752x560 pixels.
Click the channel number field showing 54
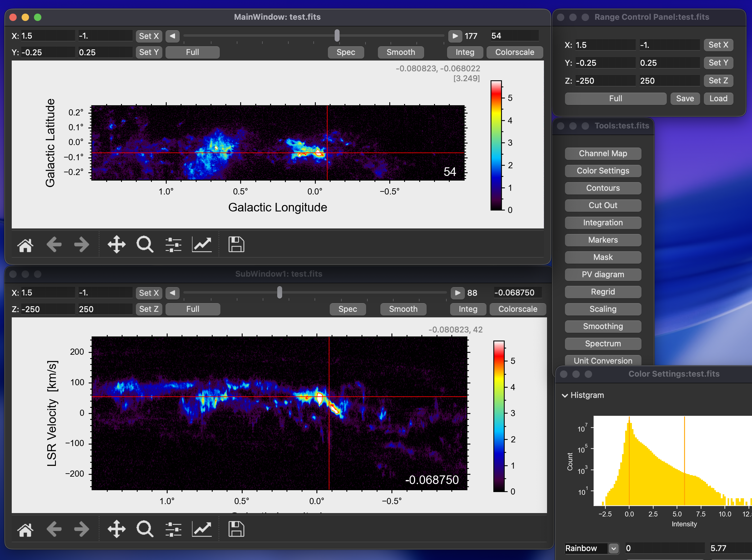point(514,36)
